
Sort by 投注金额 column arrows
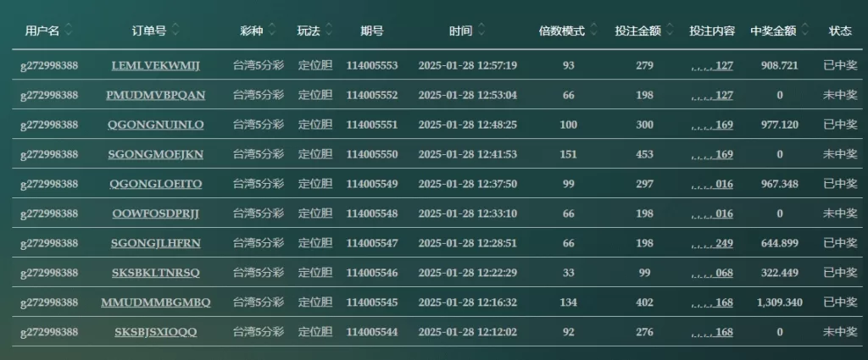click(x=670, y=30)
